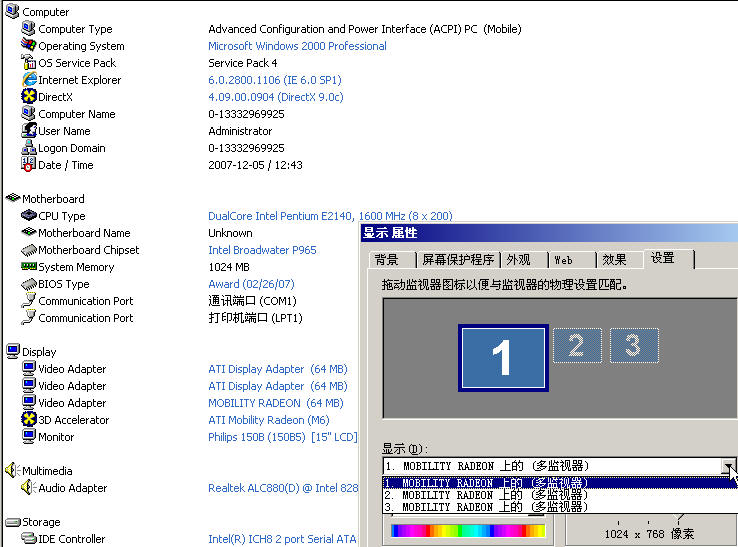Click the Computer Name icon
The width and height of the screenshot is (738, 547).
coord(29,113)
